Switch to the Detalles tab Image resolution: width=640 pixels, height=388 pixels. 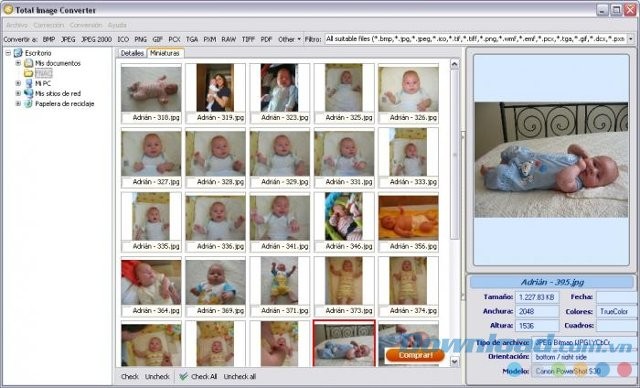click(x=132, y=53)
